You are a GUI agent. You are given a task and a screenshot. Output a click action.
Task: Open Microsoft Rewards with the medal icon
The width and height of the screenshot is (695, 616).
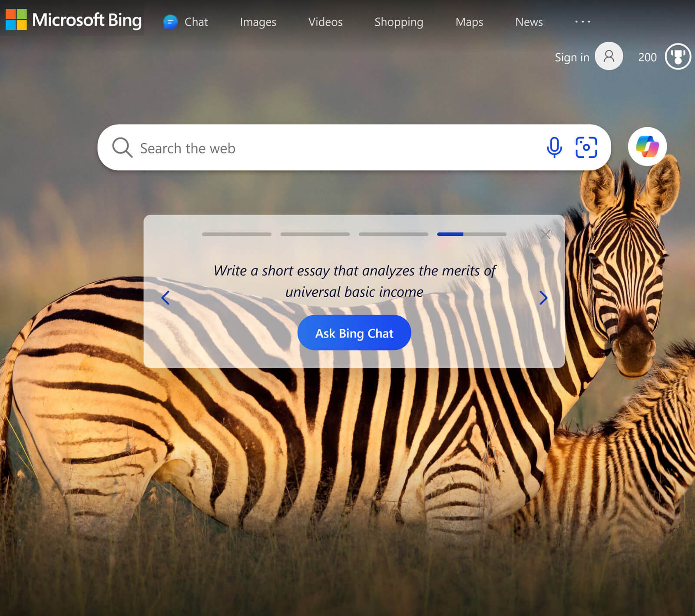click(677, 56)
